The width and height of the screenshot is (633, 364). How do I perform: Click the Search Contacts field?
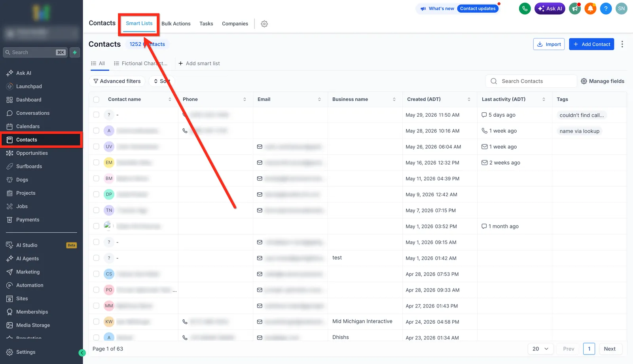531,81
